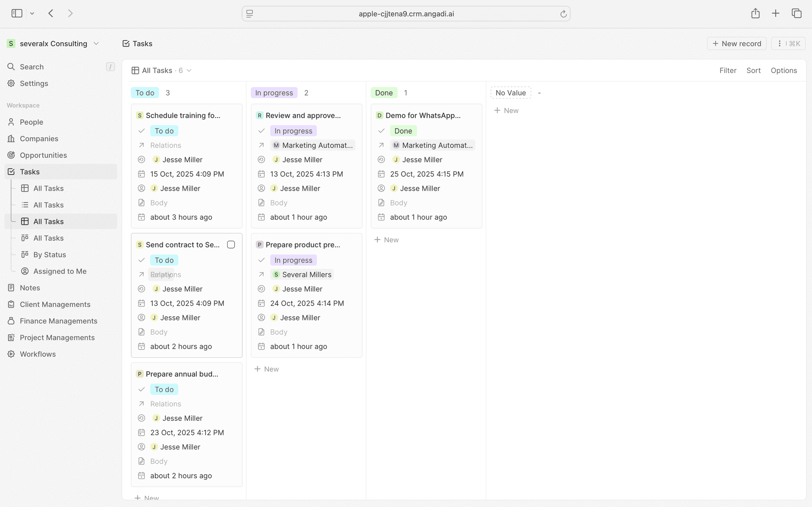Select the Workflows sidebar icon

point(11,354)
